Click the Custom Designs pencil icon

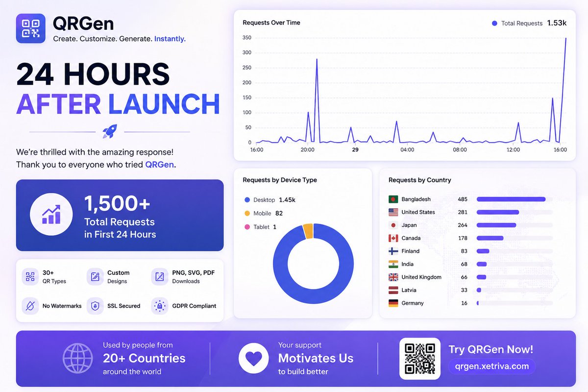click(95, 277)
